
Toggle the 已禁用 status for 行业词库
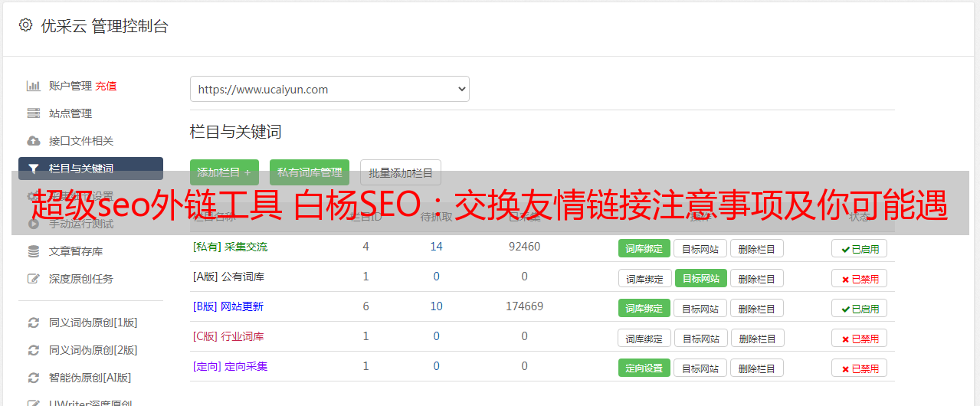[x=860, y=338]
